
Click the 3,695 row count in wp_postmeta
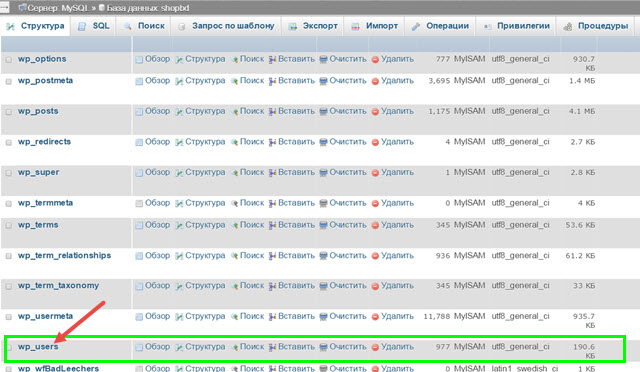coord(439,81)
